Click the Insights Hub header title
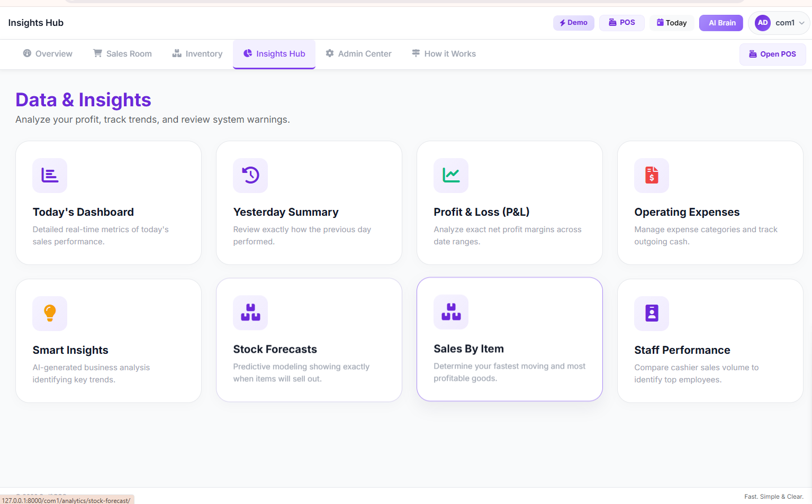 click(36, 23)
